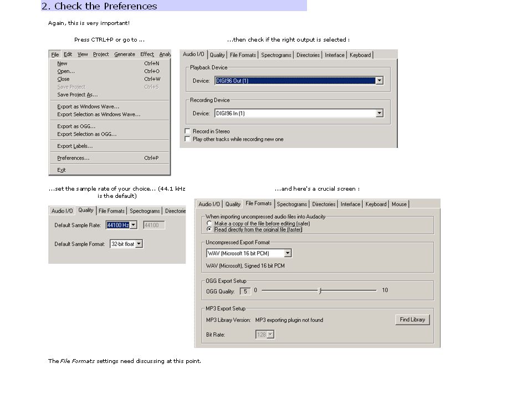Viewport: 532px width, 399px height.
Task: Open Mouse tab in crucial screen dialog
Action: [399, 204]
